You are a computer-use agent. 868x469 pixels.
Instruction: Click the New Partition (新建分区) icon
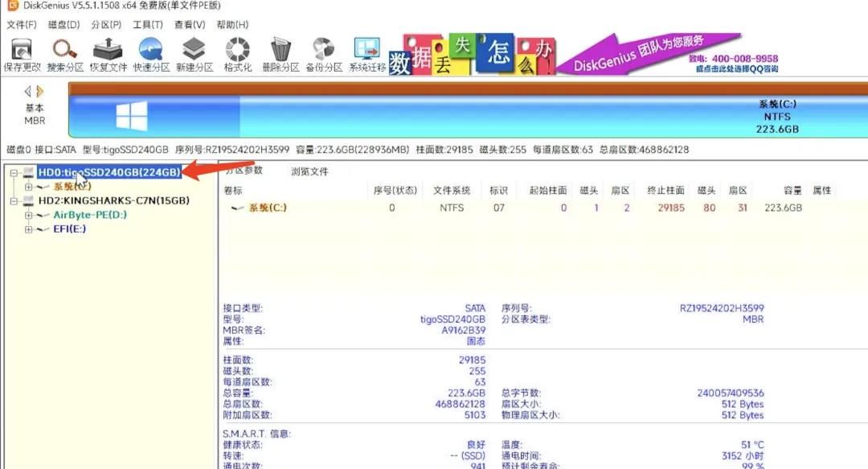click(x=194, y=55)
